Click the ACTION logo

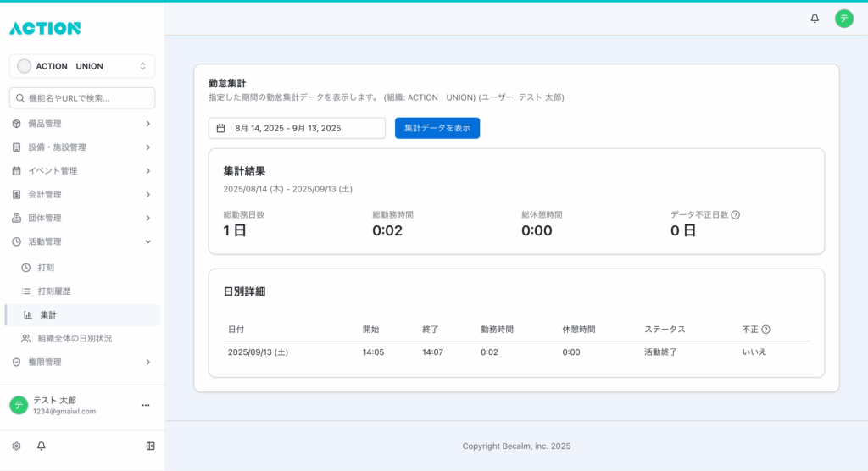tap(45, 28)
